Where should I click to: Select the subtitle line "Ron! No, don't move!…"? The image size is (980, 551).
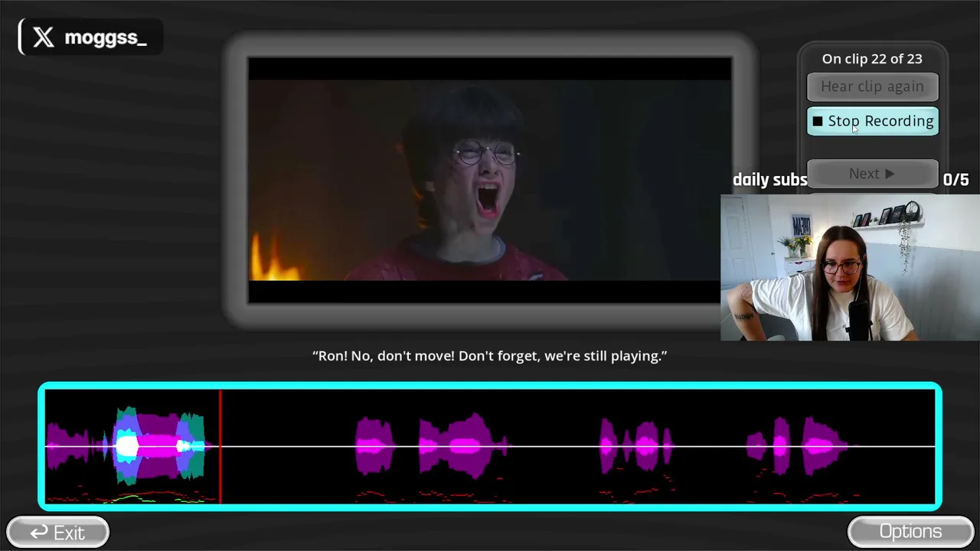pyautogui.click(x=490, y=356)
